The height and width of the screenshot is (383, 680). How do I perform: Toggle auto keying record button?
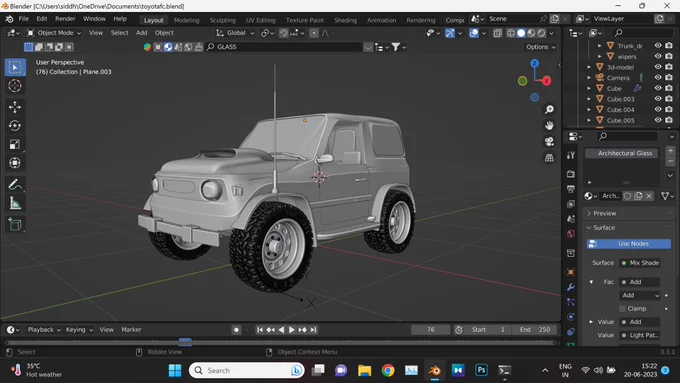click(x=236, y=330)
